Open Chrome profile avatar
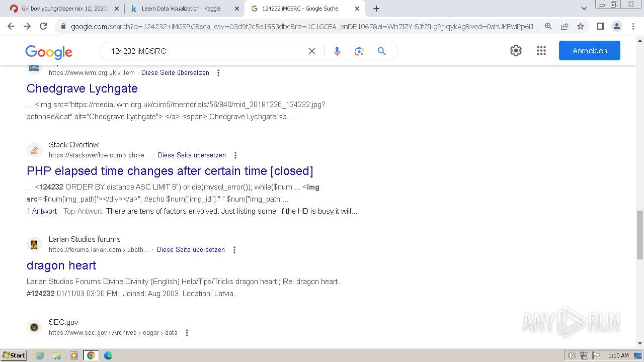The width and height of the screenshot is (644, 362). [616, 26]
